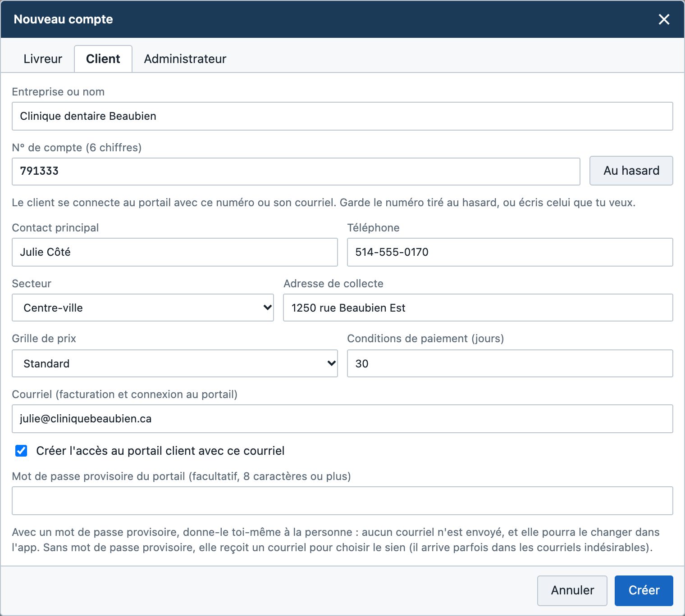
Task: Edit the Contact principal field
Action: (175, 252)
